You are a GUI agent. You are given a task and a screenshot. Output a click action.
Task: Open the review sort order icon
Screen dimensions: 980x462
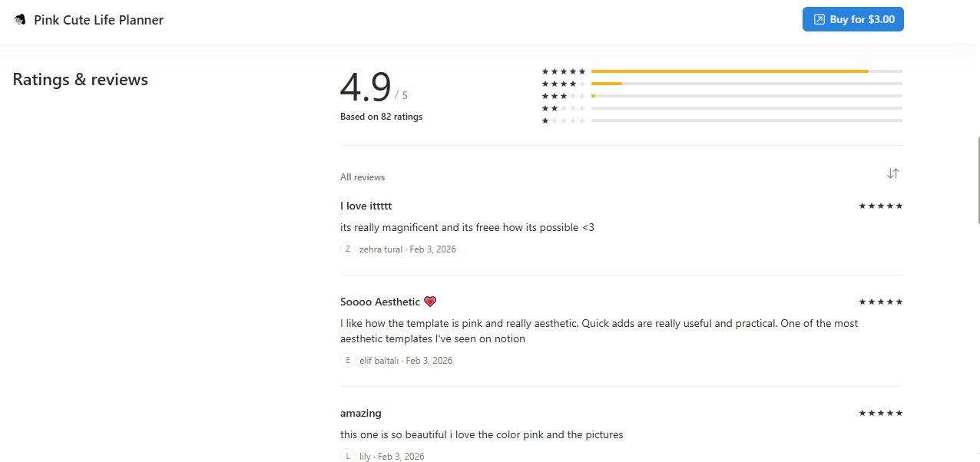(x=892, y=173)
